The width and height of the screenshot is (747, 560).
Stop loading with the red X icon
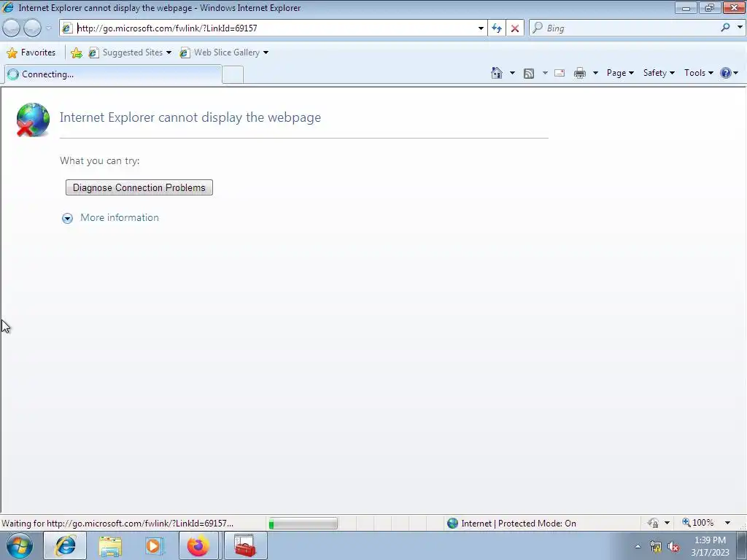[x=515, y=28]
